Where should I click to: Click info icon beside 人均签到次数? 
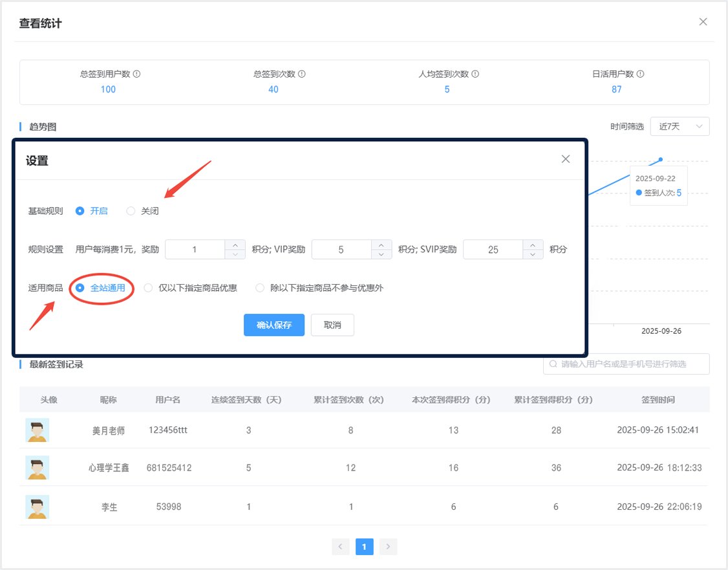tap(475, 74)
